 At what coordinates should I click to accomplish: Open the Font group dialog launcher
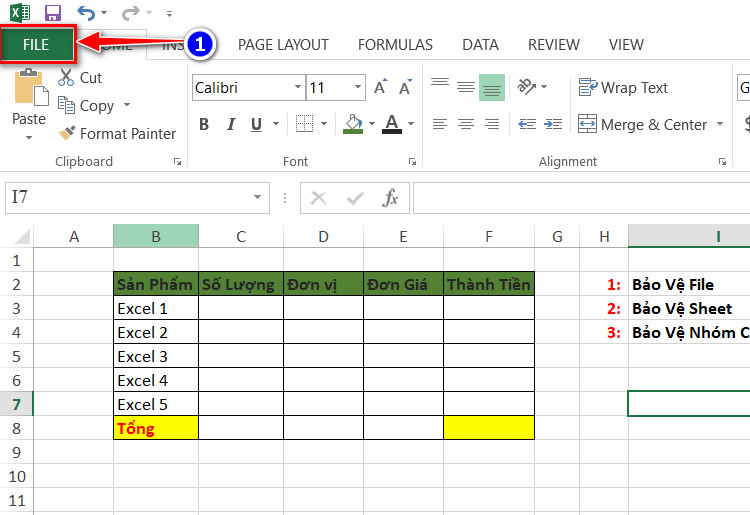412,162
